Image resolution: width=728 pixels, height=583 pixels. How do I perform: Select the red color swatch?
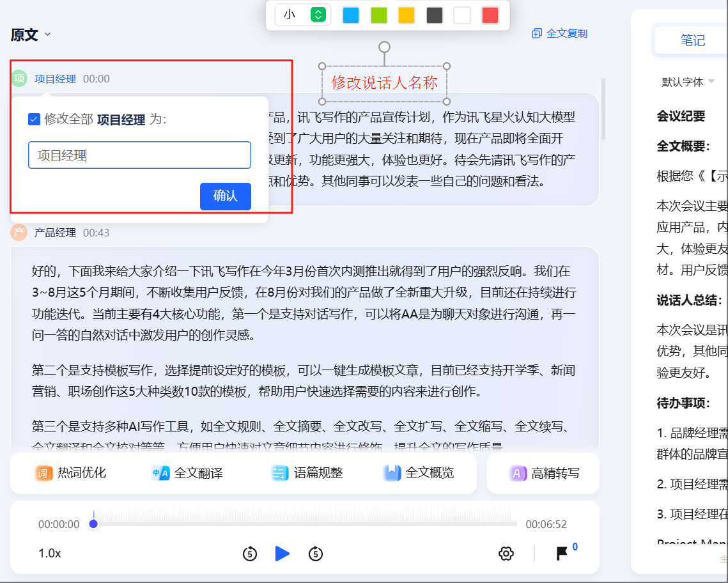pyautogui.click(x=490, y=15)
